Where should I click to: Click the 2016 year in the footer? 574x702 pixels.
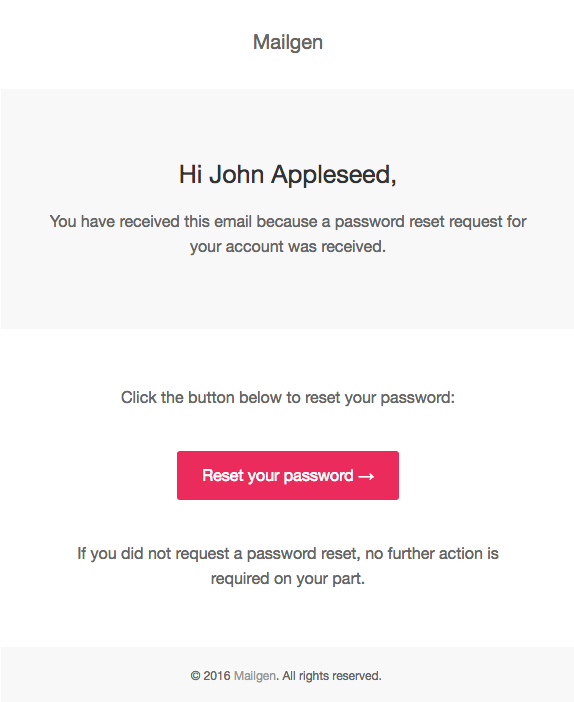tap(217, 676)
